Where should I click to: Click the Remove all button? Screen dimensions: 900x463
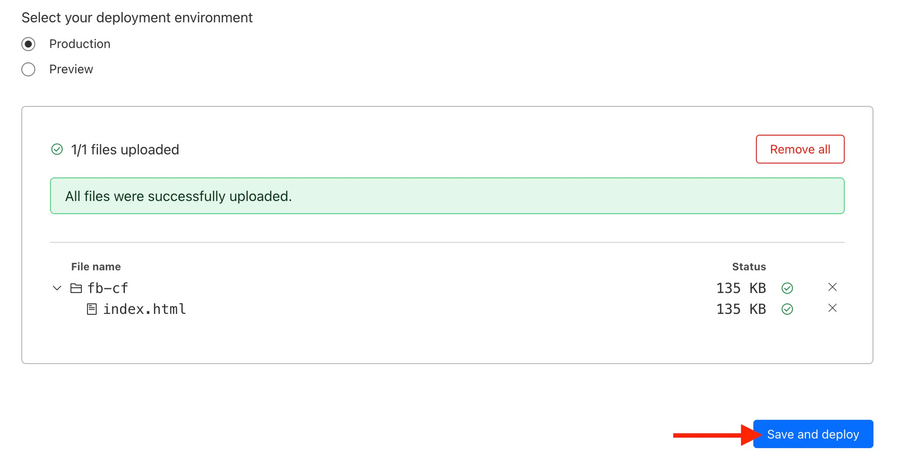pos(800,149)
